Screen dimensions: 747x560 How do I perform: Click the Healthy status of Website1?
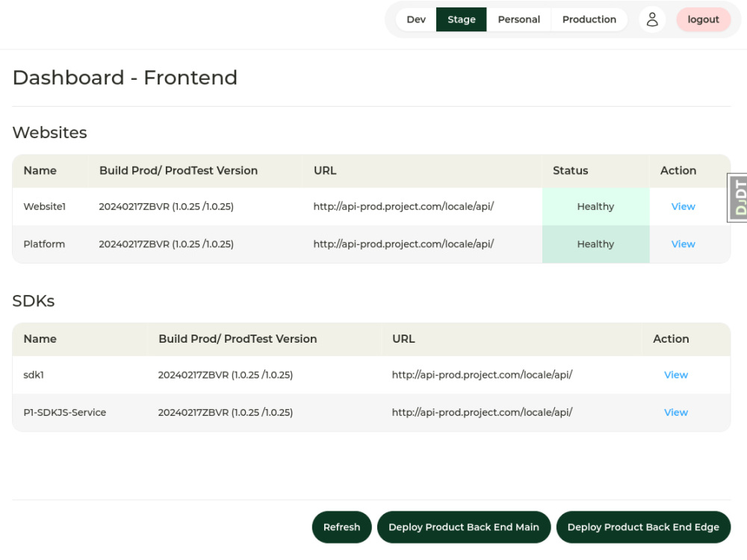pyautogui.click(x=595, y=206)
